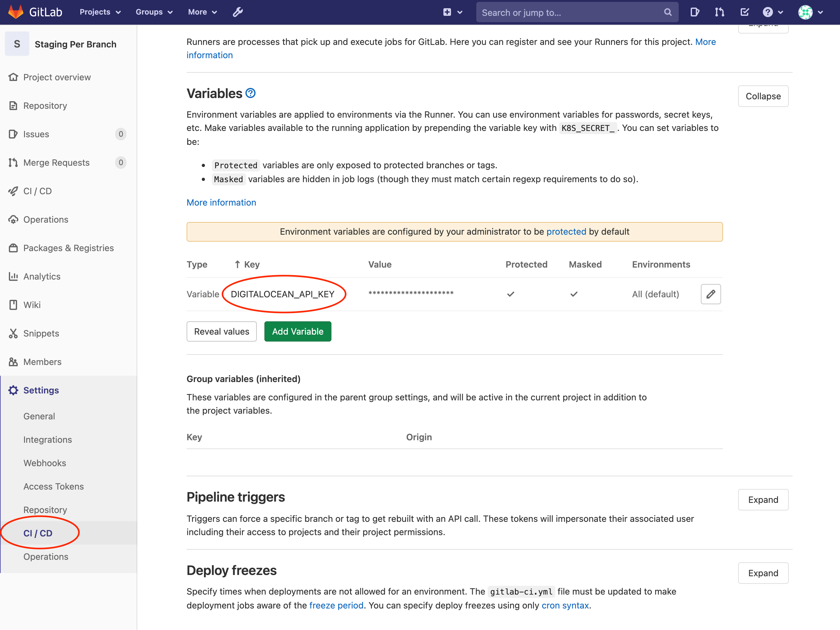Open merge requests icon in top navbar

coord(719,12)
